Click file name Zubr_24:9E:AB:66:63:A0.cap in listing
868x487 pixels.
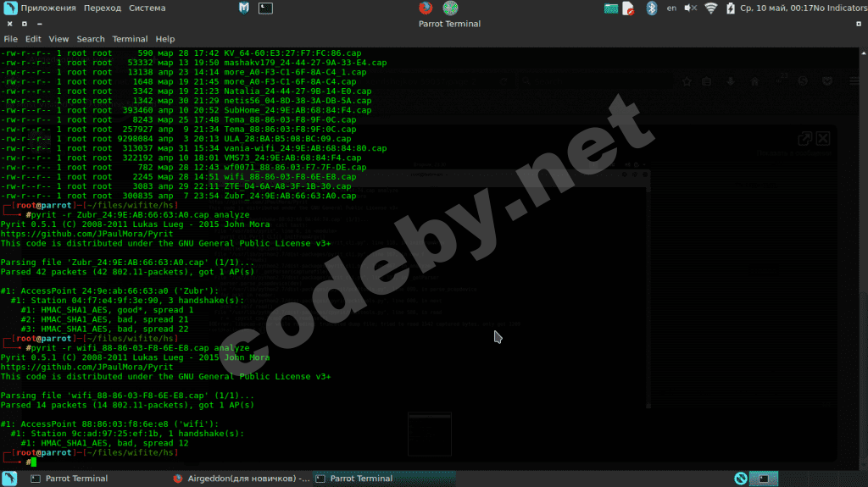tap(290, 196)
